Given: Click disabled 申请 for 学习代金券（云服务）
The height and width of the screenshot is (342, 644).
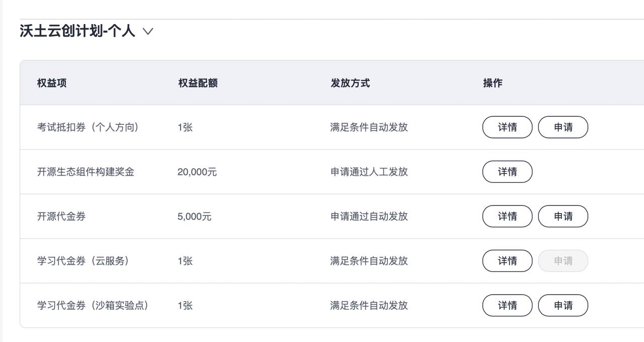Looking at the screenshot, I should [563, 261].
